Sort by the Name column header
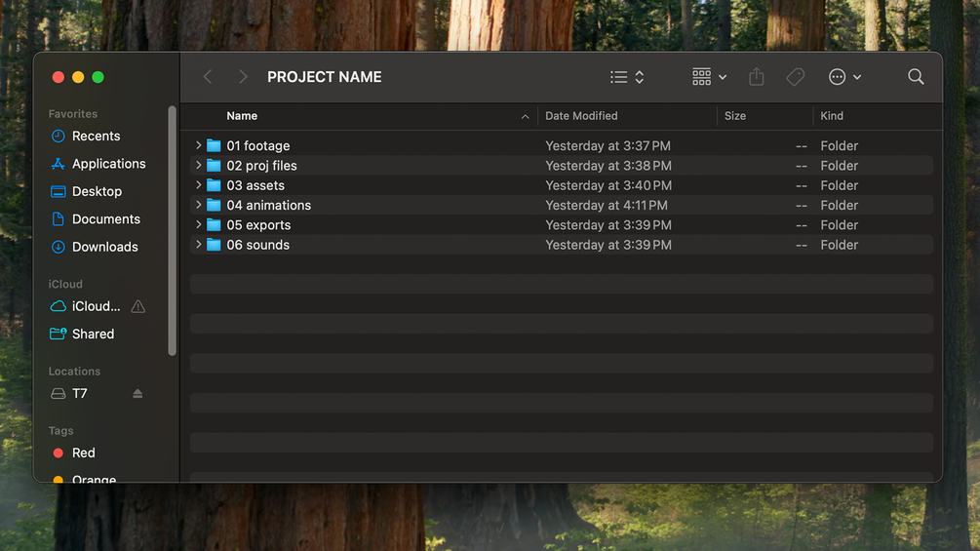Screen dimensions: 980x551 tap(242, 116)
